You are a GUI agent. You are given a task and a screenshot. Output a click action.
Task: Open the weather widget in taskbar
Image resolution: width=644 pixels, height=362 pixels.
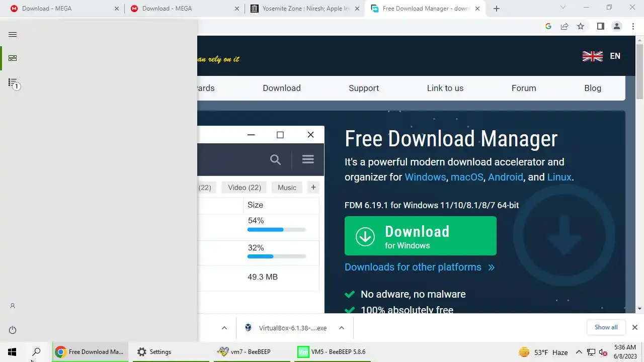pos(543,352)
